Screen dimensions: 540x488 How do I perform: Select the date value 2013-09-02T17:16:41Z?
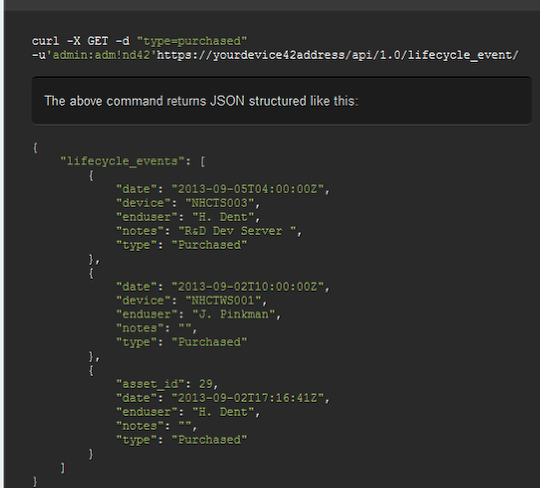[x=248, y=398]
